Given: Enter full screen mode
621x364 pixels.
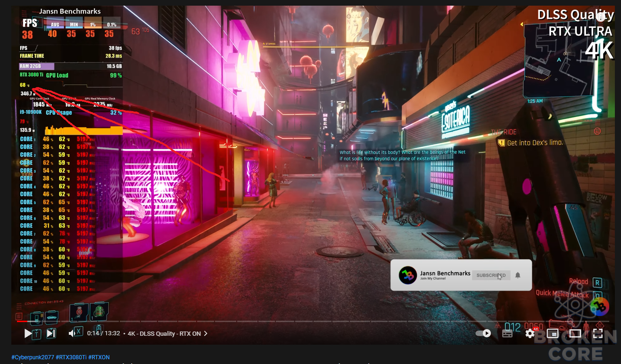Looking at the screenshot, I should point(598,333).
